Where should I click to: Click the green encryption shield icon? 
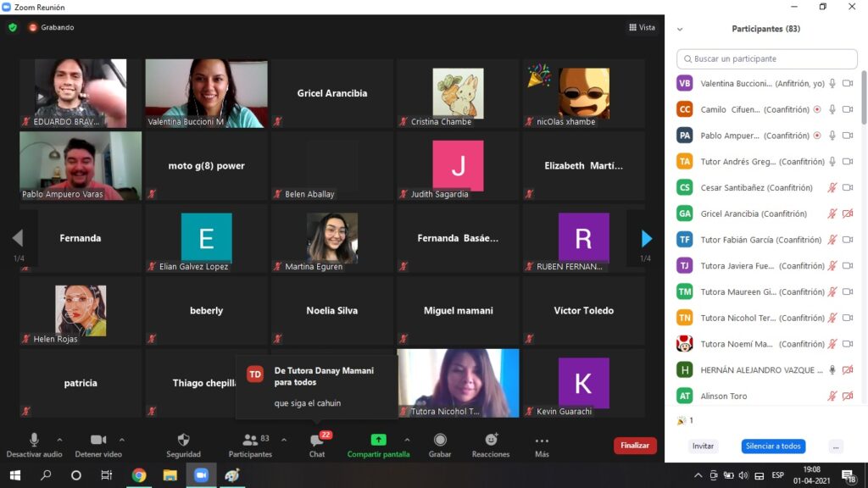click(13, 27)
